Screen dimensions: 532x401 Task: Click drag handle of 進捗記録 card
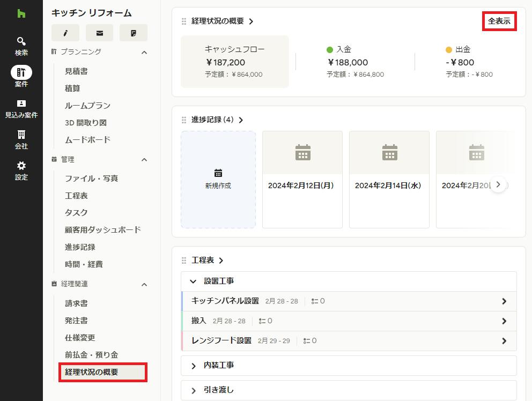coord(184,120)
